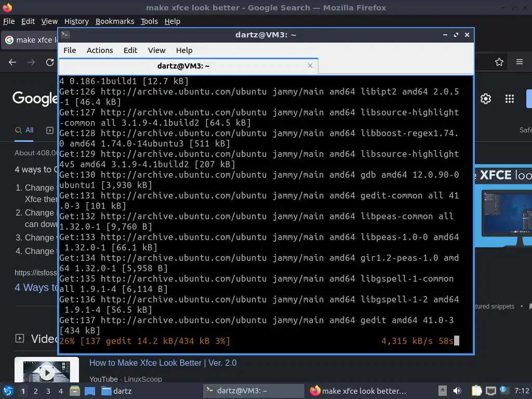Viewport: 532px width, 399px height.
Task: Click the update notification tray icon
Action: 504,390
